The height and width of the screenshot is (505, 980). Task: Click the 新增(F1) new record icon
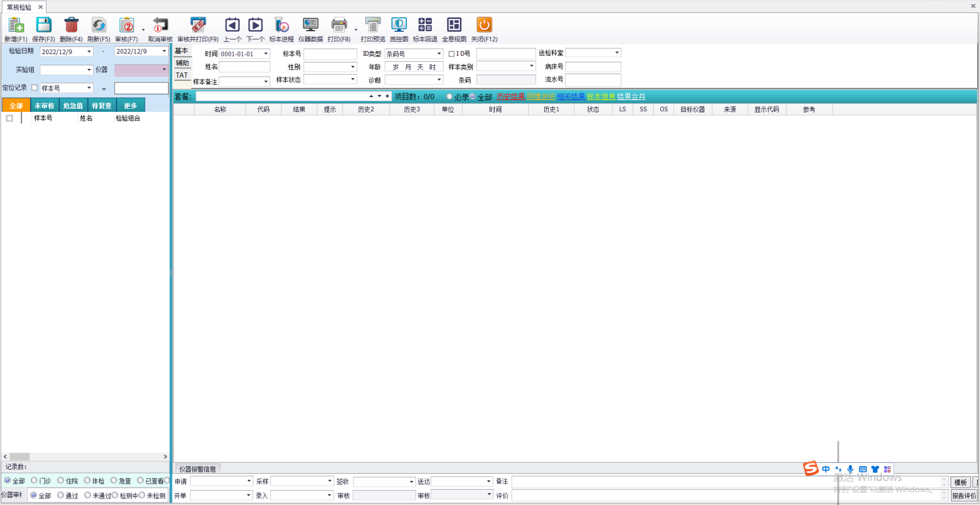click(x=16, y=25)
